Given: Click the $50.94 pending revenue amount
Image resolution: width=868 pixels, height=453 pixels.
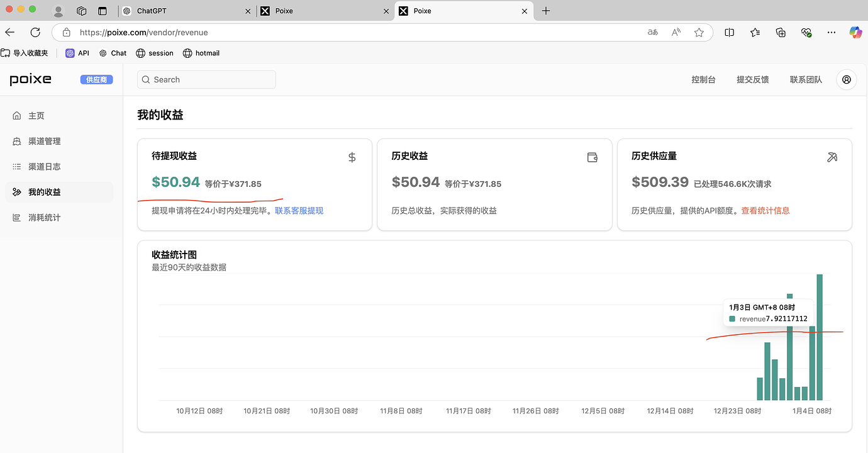Looking at the screenshot, I should coord(175,182).
